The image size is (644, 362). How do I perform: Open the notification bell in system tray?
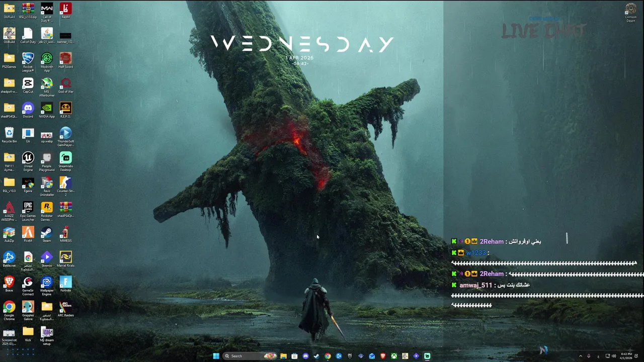[636, 356]
